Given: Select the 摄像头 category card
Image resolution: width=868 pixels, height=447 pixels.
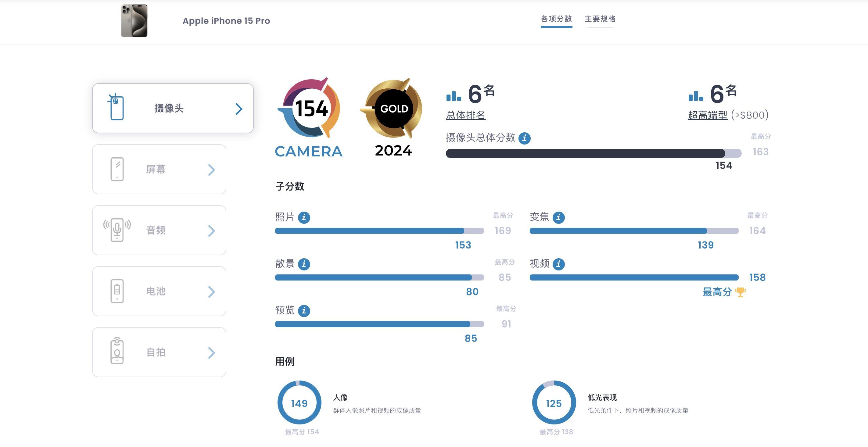Looking at the screenshot, I should (173, 108).
